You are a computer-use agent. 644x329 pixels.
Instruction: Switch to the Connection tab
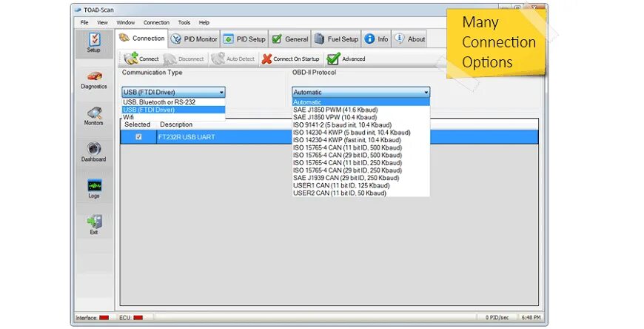click(141, 39)
